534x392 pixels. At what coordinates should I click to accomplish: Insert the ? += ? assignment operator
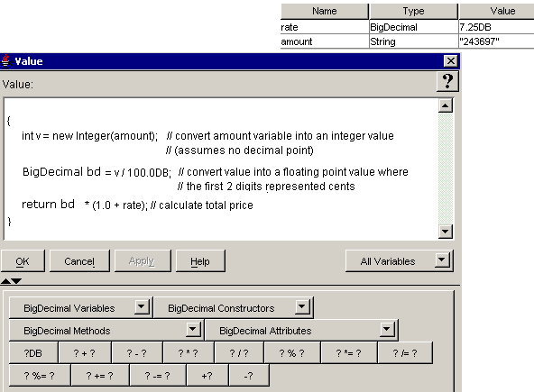tap(100, 376)
